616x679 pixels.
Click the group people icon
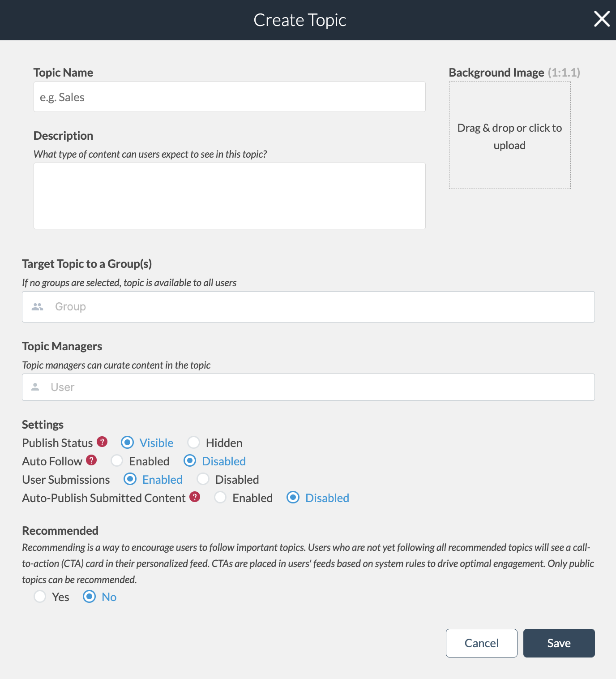[38, 307]
